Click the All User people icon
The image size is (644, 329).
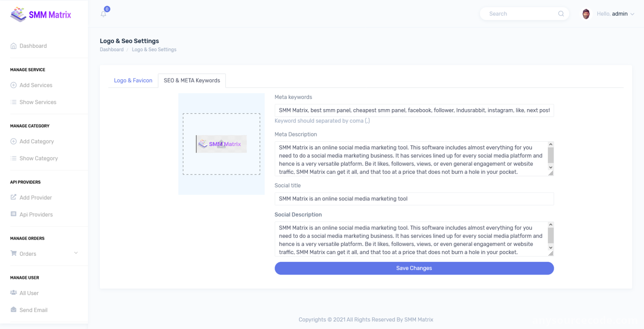[x=14, y=293]
